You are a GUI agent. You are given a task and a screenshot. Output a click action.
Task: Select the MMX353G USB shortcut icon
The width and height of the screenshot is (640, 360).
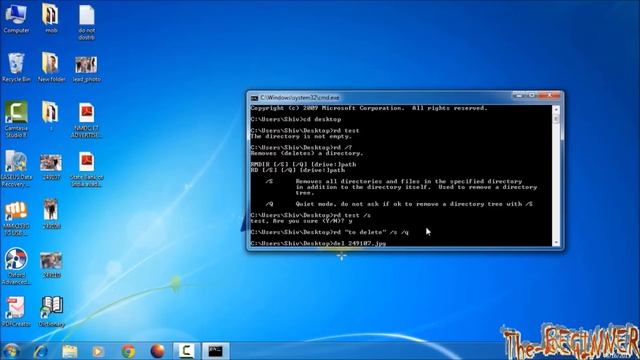coord(16,218)
